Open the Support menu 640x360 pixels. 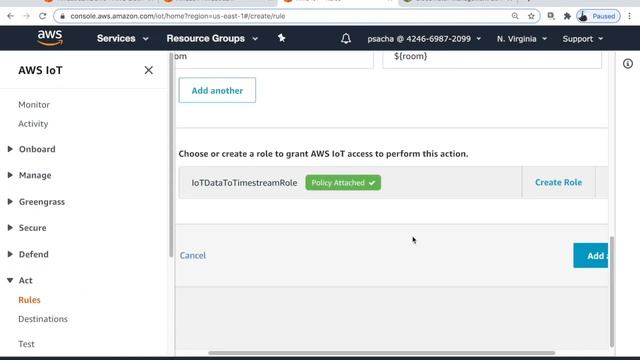coord(582,39)
